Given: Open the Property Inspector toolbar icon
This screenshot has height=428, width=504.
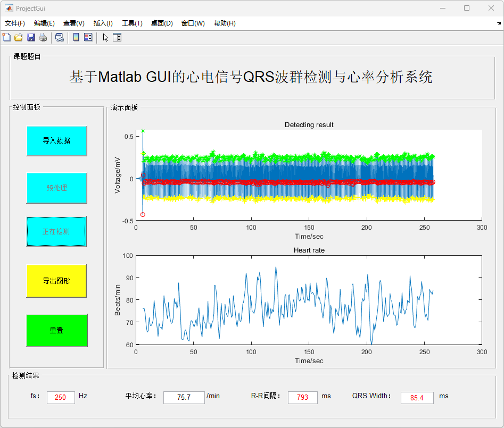Looking at the screenshot, I should tap(117, 37).
